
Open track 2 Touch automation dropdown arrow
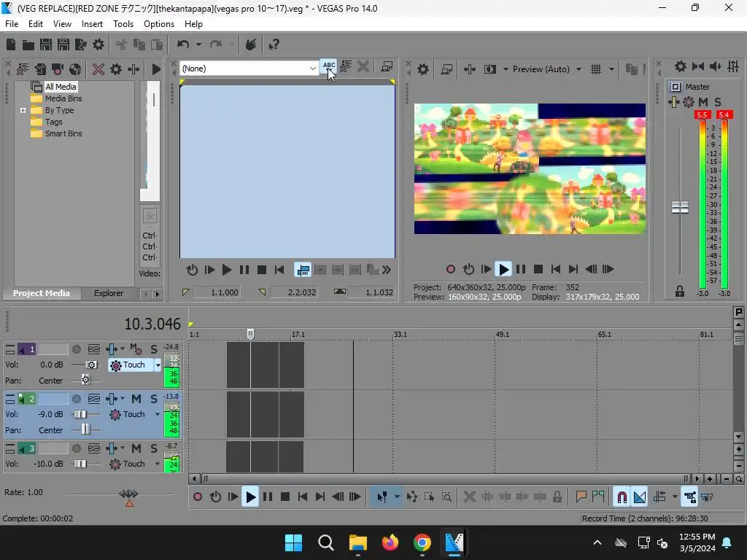[x=158, y=414]
